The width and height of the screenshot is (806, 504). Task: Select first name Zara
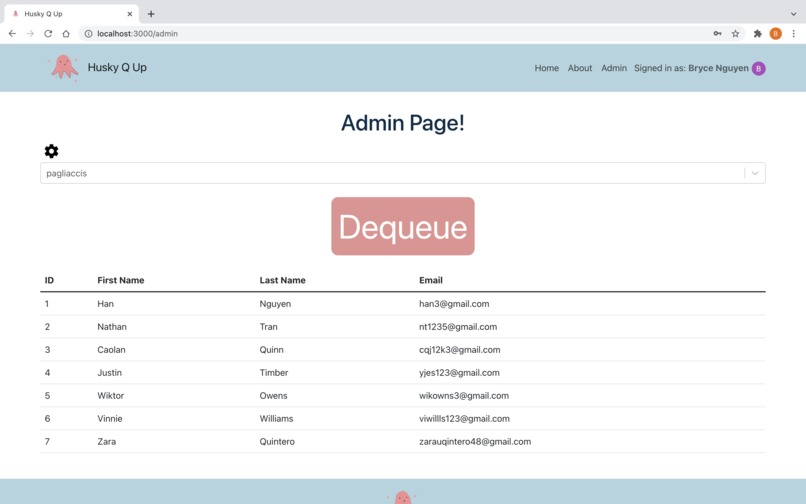pos(106,441)
